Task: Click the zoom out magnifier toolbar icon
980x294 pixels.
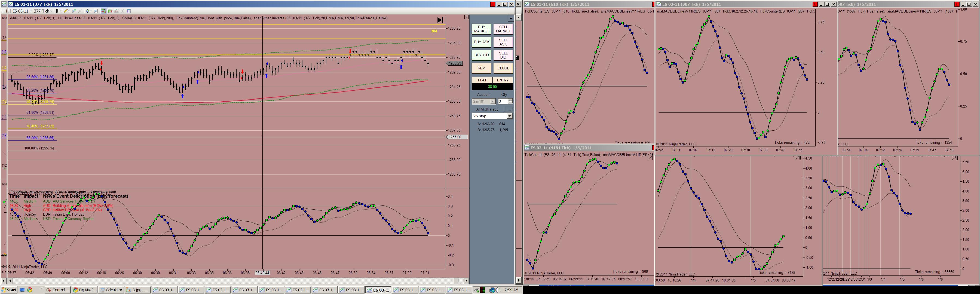Action: click(80, 11)
